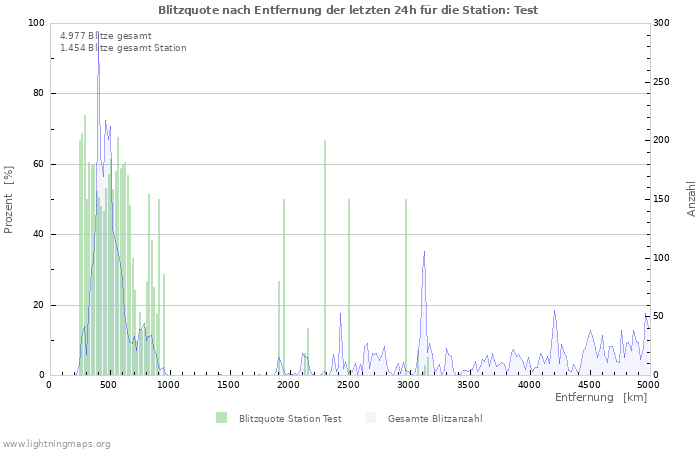Click the 5000 tick label on the x-axis
The width and height of the screenshot is (700, 450).
[648, 384]
